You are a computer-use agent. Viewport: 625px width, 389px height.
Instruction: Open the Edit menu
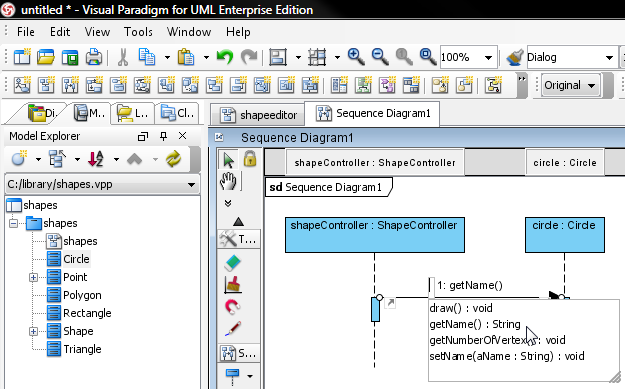tap(60, 32)
